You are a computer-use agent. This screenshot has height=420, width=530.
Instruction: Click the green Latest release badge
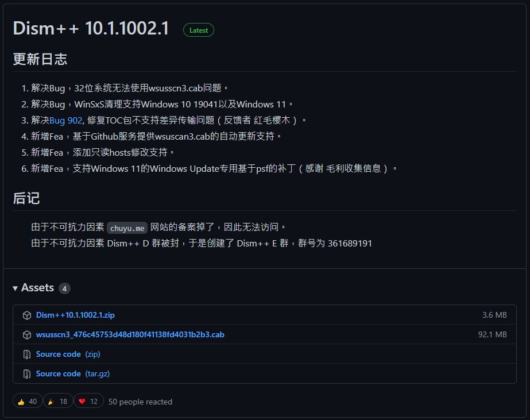coord(199,30)
